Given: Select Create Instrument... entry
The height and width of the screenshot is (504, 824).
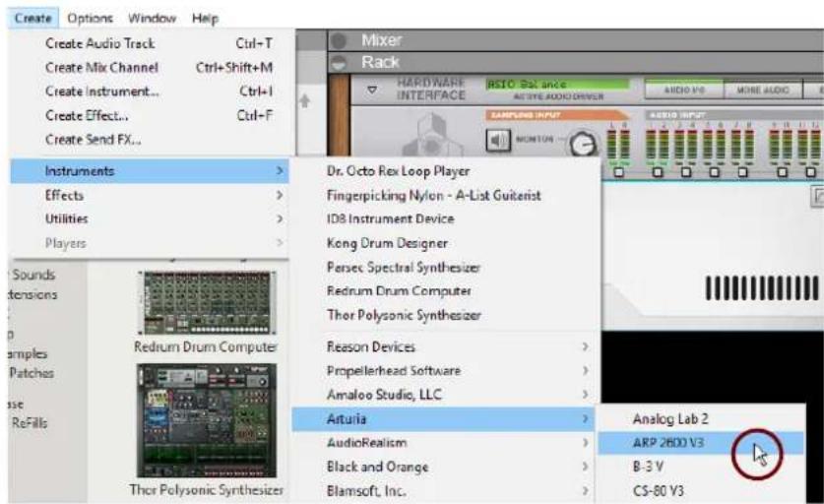Looking at the screenshot, I should 150,92.
